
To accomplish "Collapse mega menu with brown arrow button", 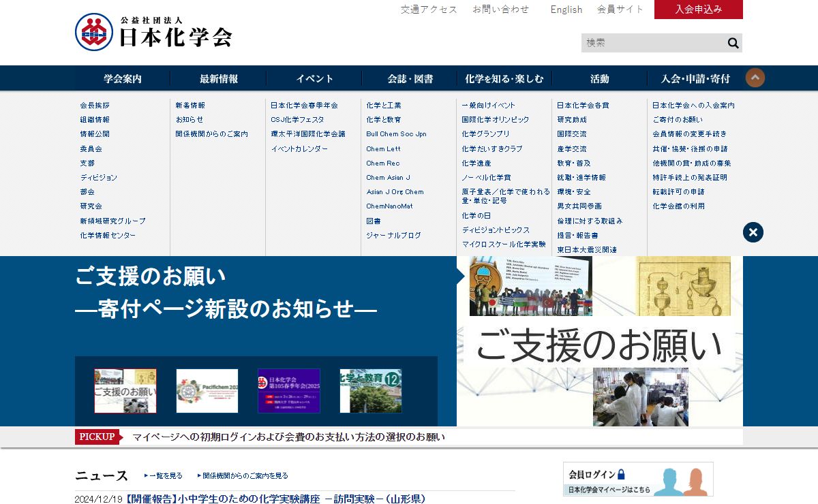I will (755, 78).
